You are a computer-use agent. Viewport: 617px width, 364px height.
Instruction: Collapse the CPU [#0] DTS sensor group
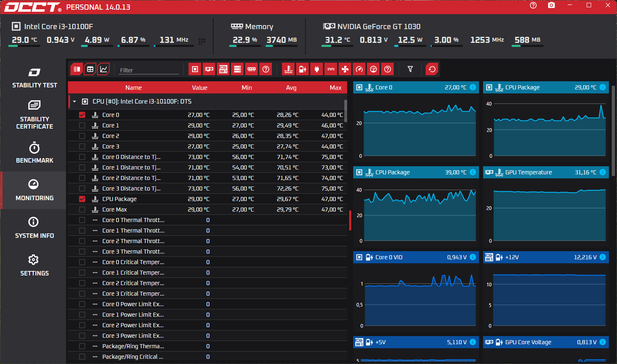(74, 102)
